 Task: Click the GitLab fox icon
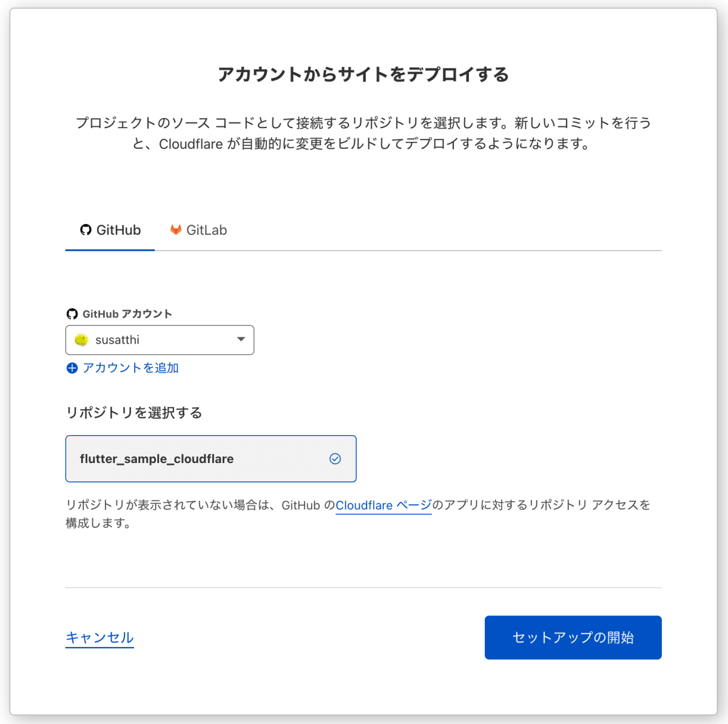[176, 229]
